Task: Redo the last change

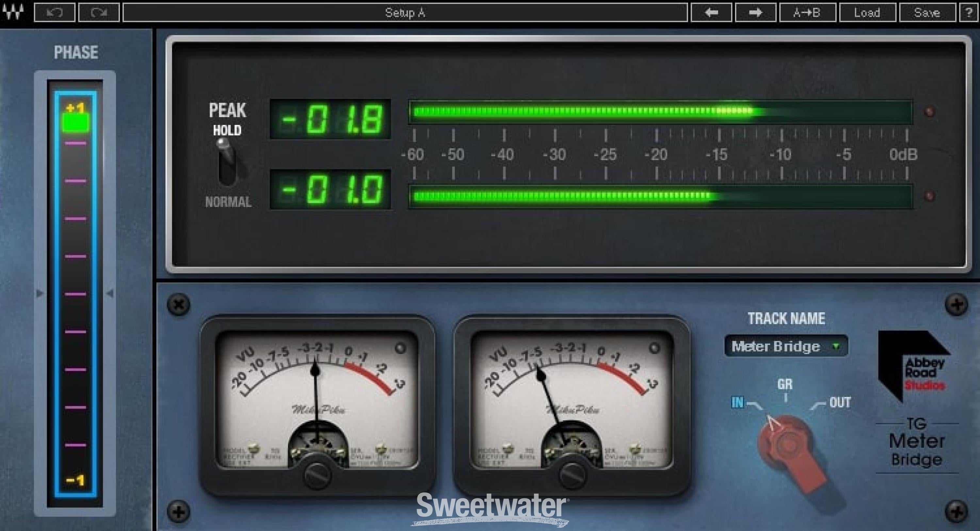Action: click(99, 12)
